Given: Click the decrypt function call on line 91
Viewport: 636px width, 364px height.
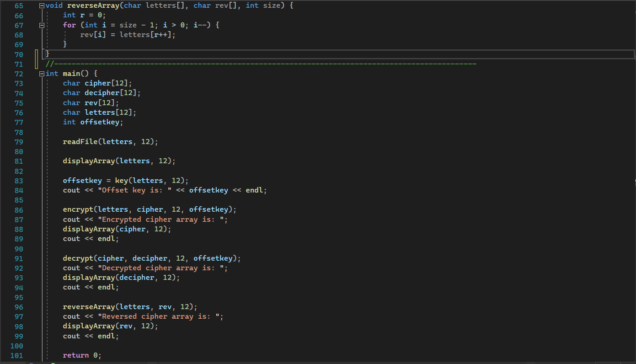Looking at the screenshot, I should [78, 258].
